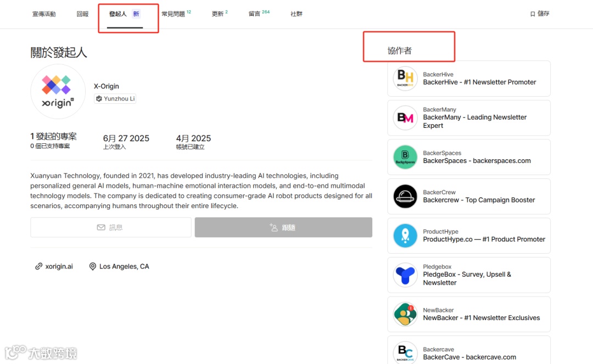Click the Backercave logo icon
The height and width of the screenshot is (364, 593).
tap(405, 353)
